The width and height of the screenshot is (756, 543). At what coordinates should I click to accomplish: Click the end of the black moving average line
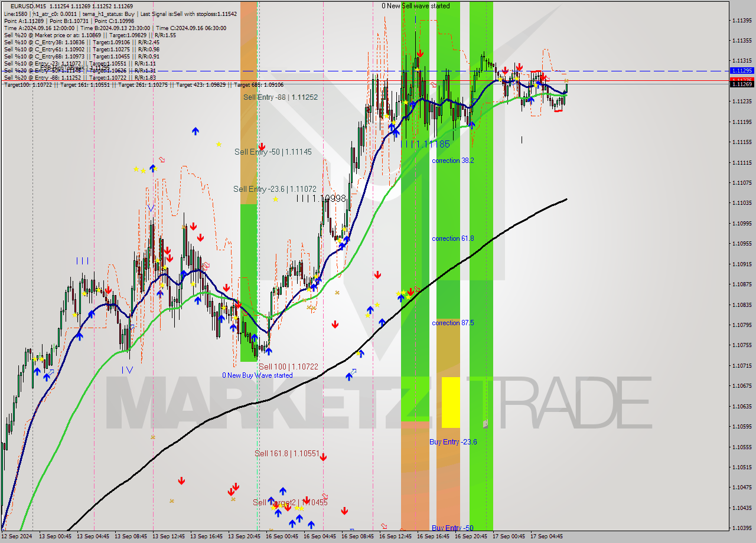[x=566, y=199]
